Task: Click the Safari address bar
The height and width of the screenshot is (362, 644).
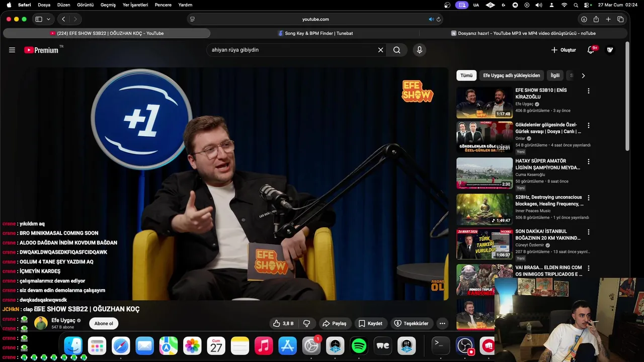Action: click(x=315, y=19)
